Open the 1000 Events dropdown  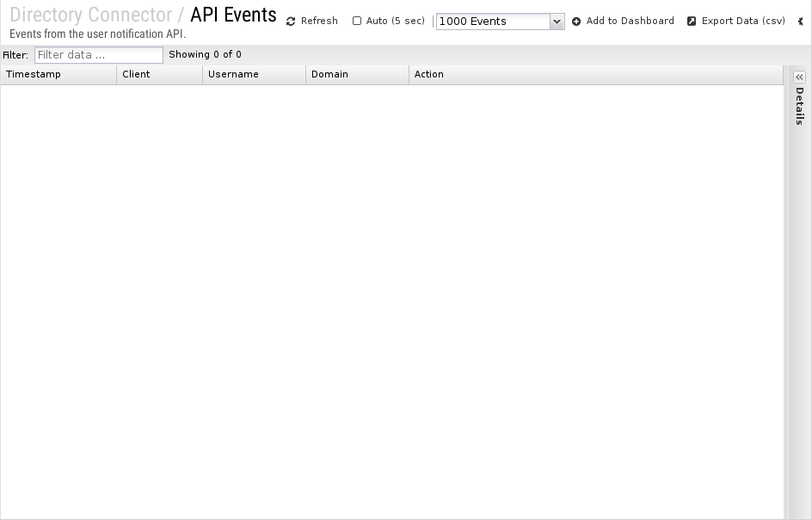[500, 22]
